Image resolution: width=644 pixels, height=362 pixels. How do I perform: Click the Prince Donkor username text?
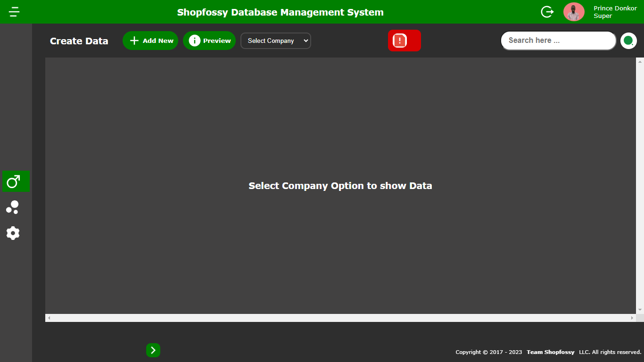[x=615, y=8]
